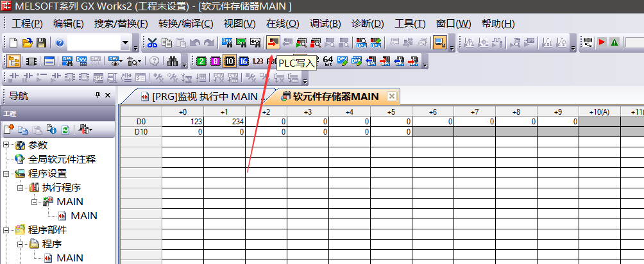Click the device search binoculars icon
The image size is (644, 264).
227,42
